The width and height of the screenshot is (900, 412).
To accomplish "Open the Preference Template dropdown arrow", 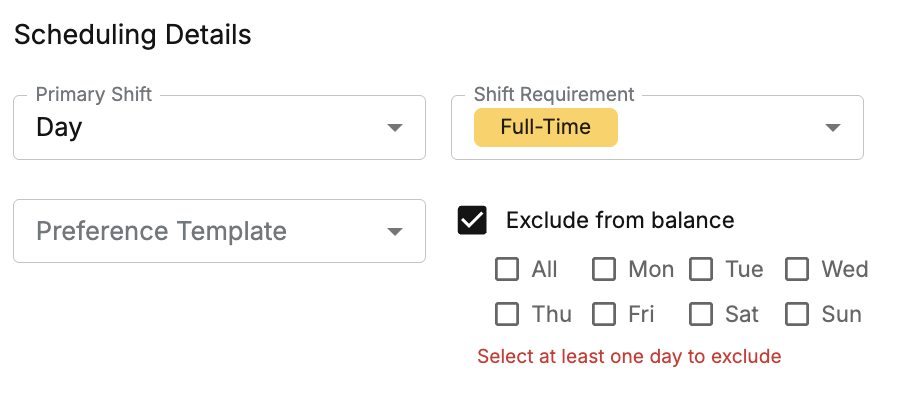I will coord(395,232).
